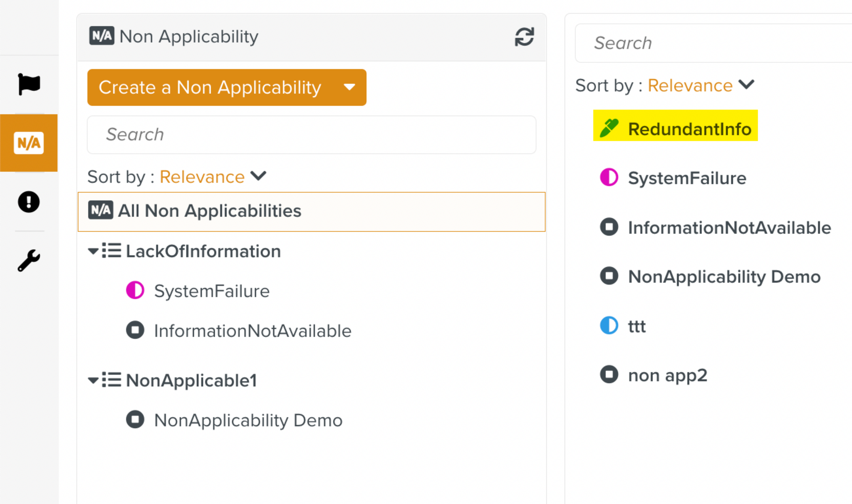This screenshot has width=852, height=504.
Task: Open the exclamation alert sidebar icon
Action: tap(29, 202)
